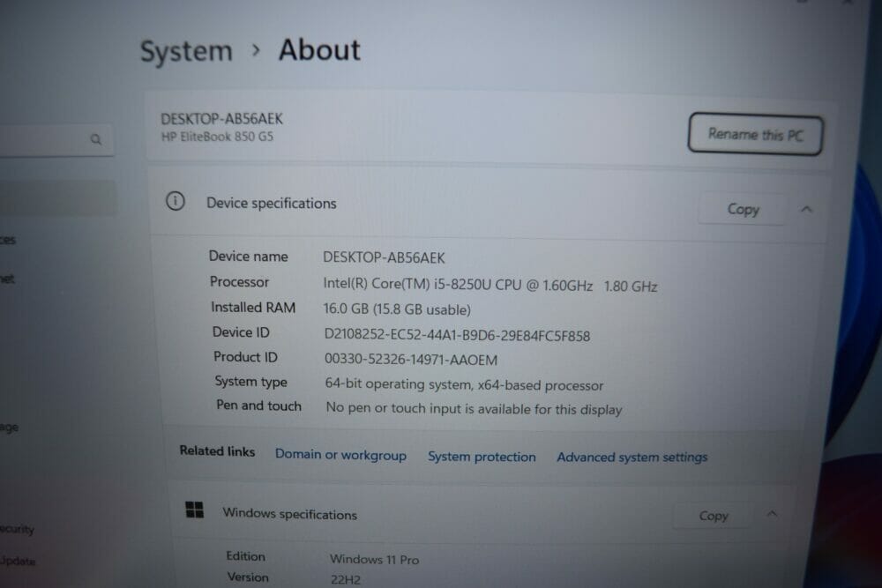Click the Device ID label

pos(241,332)
